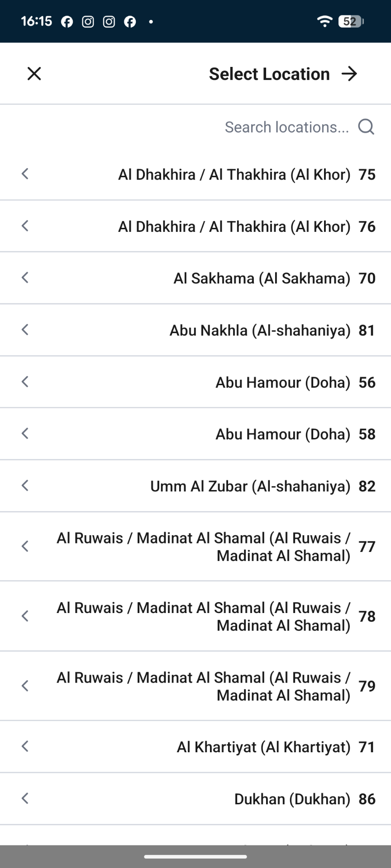Tap the magnifier search icon
Viewport: 391px width, 868px height.
pyautogui.click(x=366, y=127)
